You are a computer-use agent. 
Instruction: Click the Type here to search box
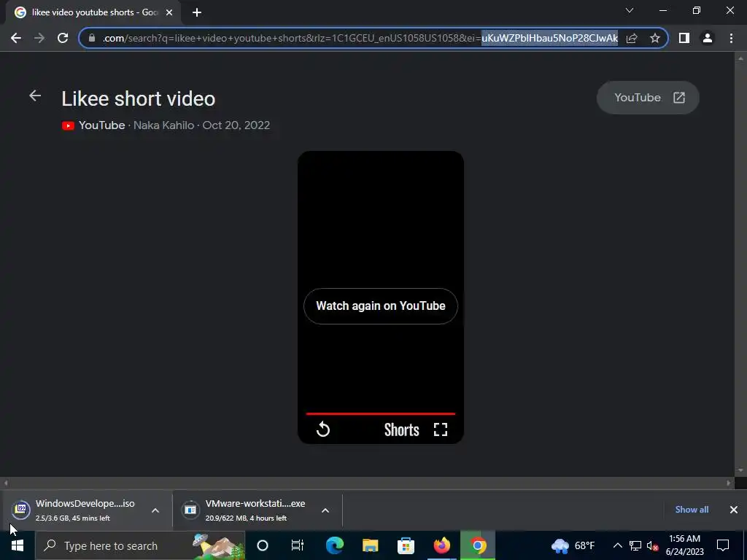[x=140, y=545]
